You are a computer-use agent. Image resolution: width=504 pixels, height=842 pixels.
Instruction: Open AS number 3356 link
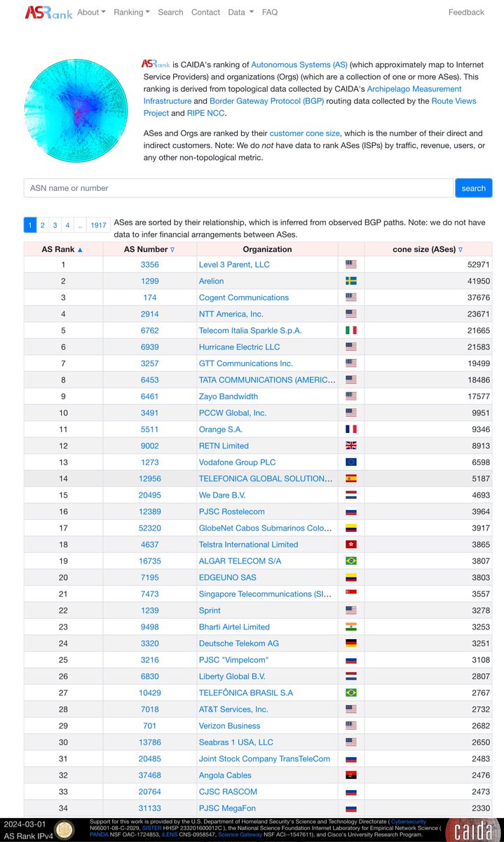(149, 265)
